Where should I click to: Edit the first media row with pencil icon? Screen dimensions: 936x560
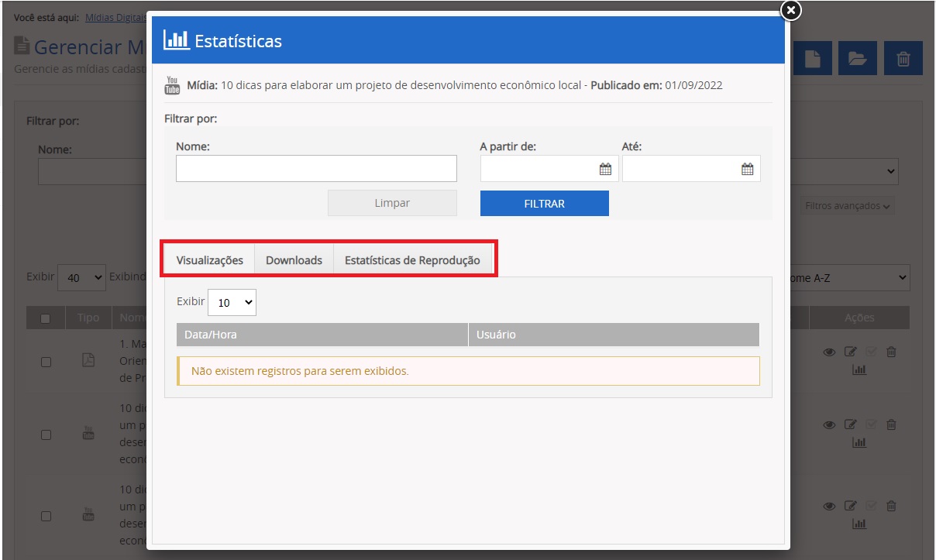[x=850, y=352]
